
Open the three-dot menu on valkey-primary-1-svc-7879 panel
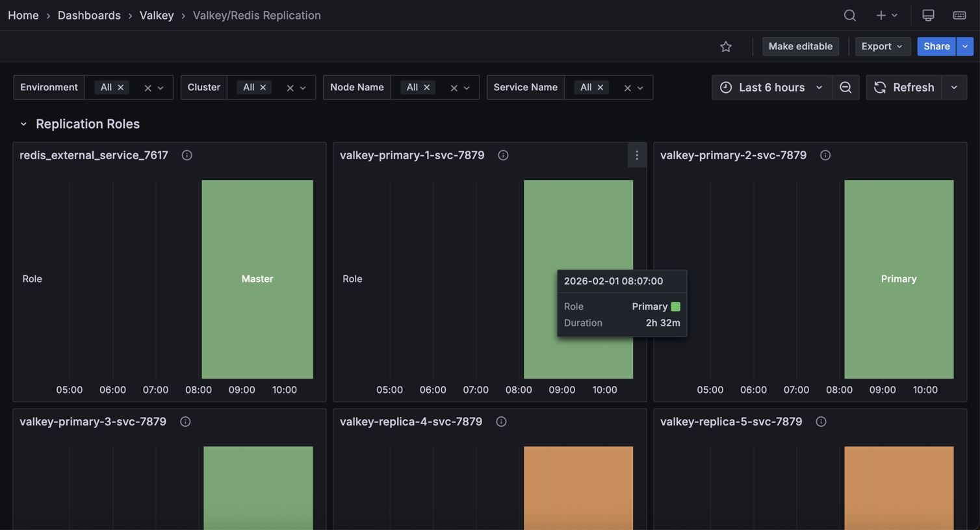coord(636,155)
